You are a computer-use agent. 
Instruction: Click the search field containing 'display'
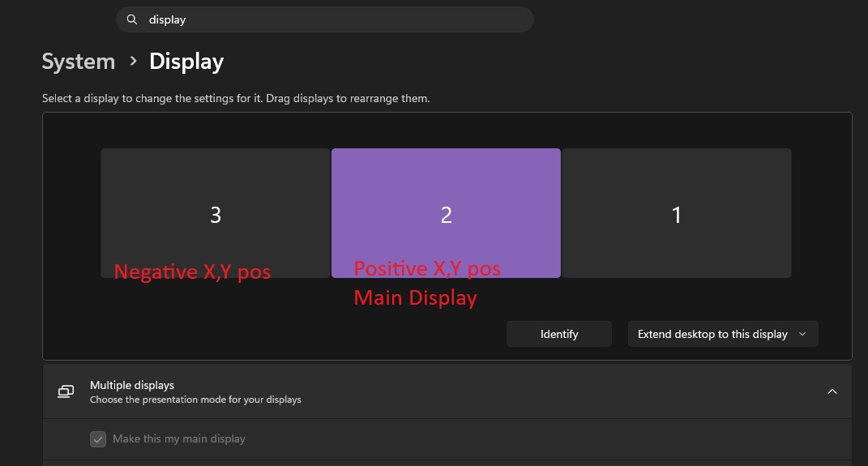click(324, 19)
